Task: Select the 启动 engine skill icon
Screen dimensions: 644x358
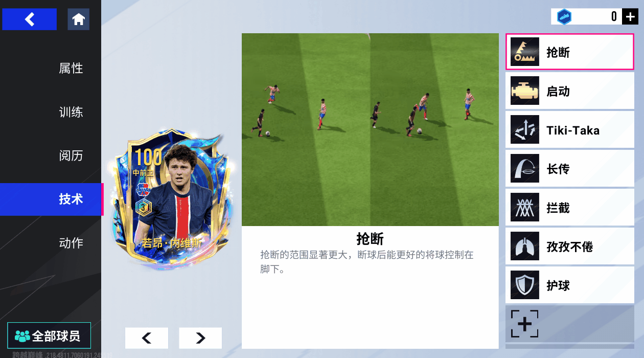Action: click(x=524, y=91)
